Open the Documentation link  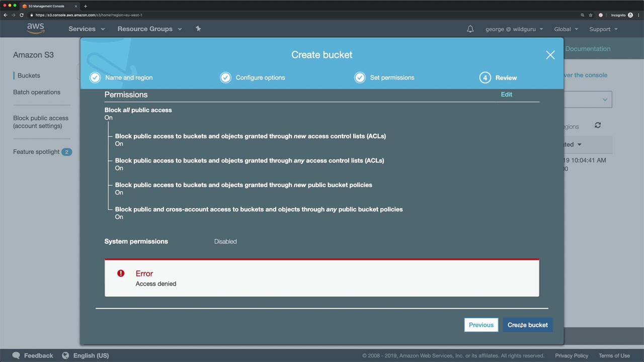tap(588, 49)
